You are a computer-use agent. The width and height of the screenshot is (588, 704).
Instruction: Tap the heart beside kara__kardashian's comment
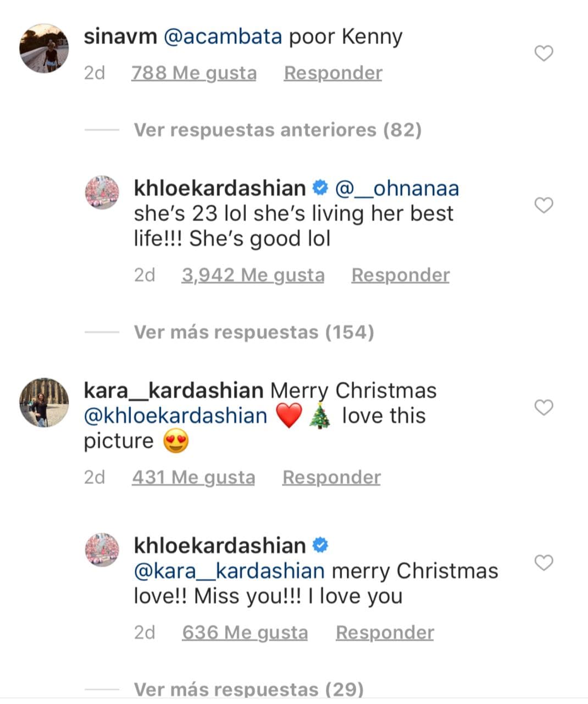tap(543, 407)
